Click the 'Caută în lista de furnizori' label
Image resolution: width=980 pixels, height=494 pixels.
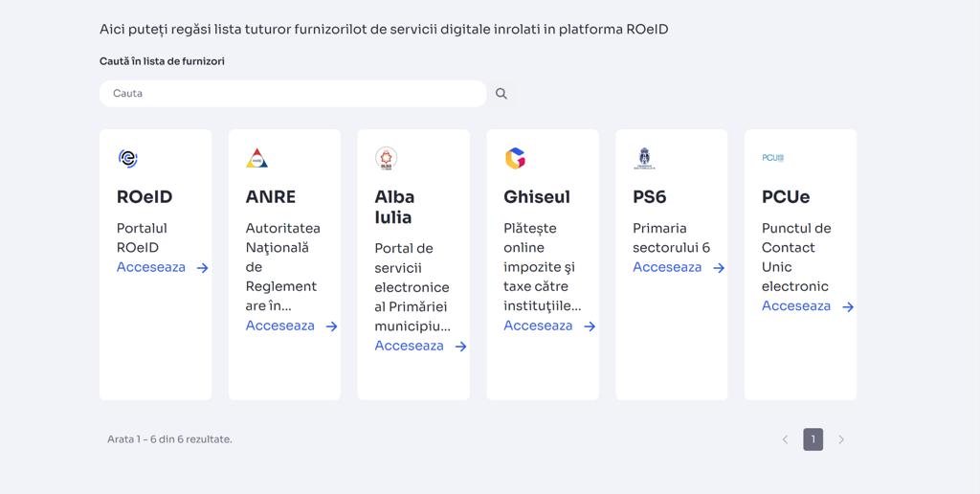[x=162, y=61]
